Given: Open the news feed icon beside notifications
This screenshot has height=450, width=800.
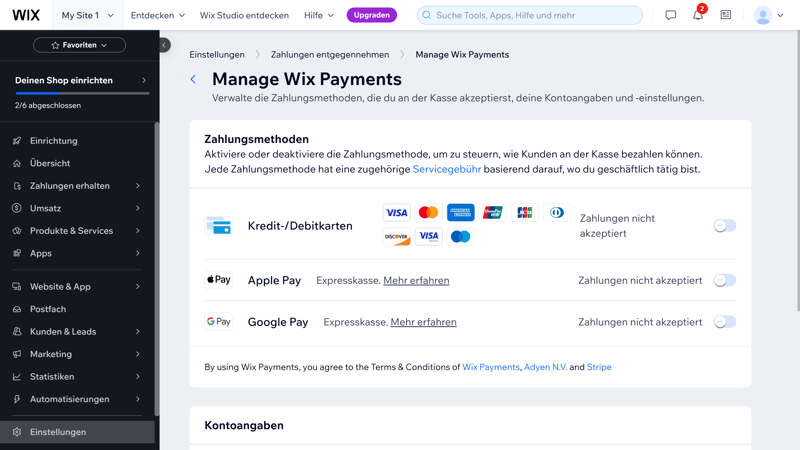Looking at the screenshot, I should pos(725,16).
